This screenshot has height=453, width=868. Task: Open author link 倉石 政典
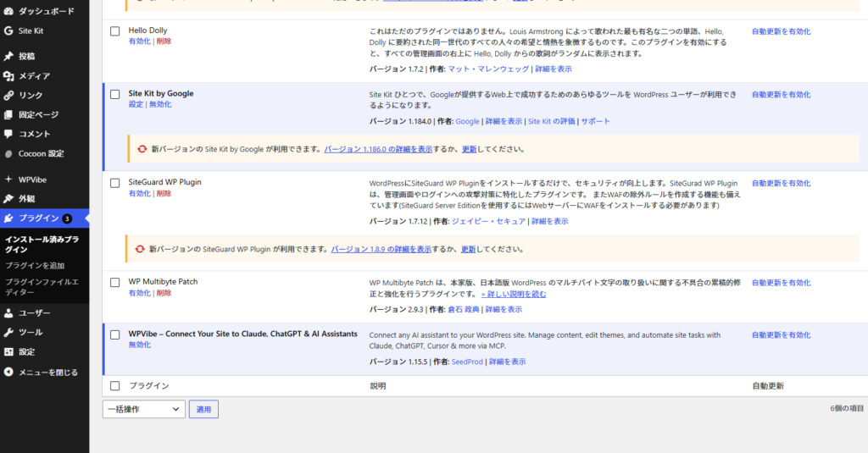tap(464, 309)
